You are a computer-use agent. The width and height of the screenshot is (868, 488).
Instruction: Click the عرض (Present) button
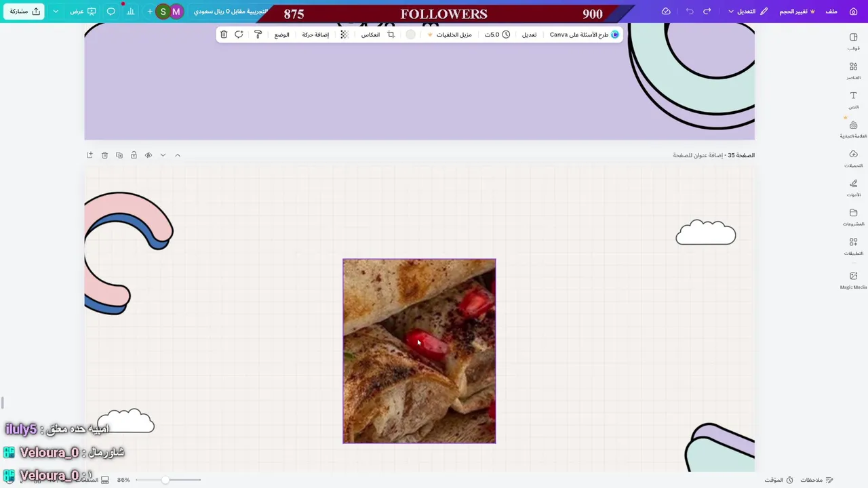(x=83, y=12)
